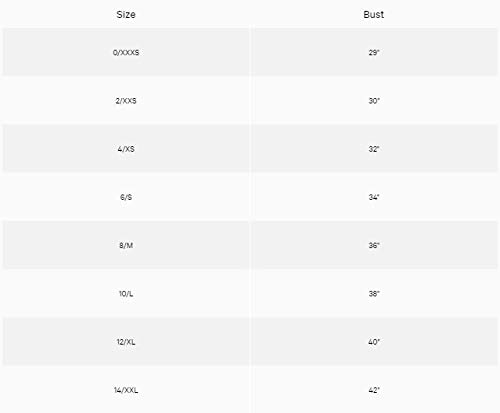Click the 38" bust measurement
The width and height of the screenshot is (500, 413).
[374, 294]
